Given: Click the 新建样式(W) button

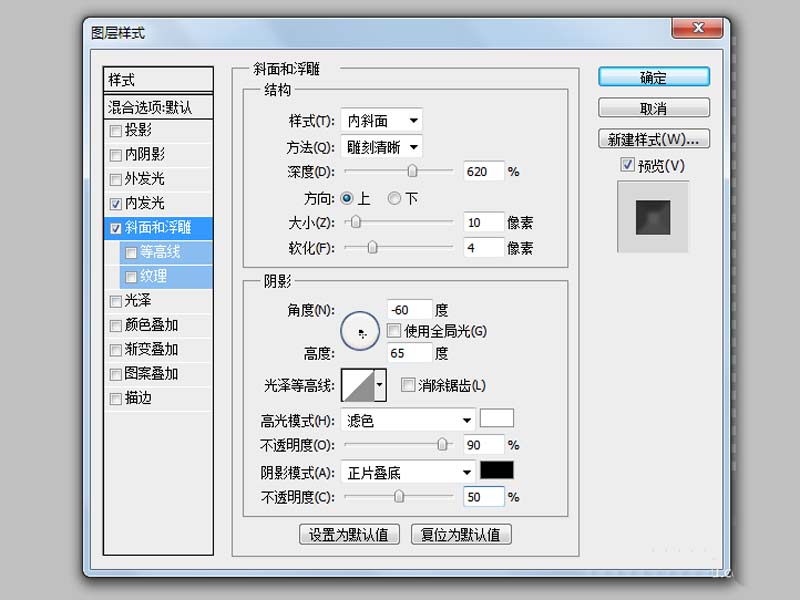Looking at the screenshot, I should coord(652,137).
